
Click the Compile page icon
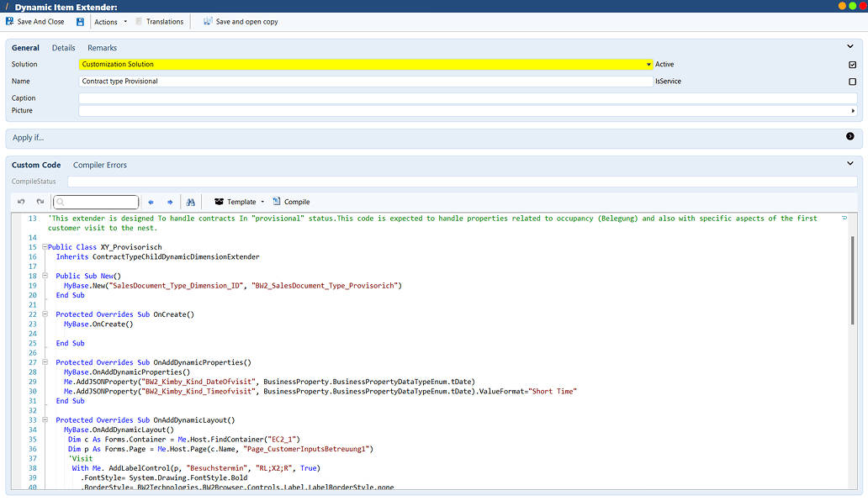tap(276, 201)
